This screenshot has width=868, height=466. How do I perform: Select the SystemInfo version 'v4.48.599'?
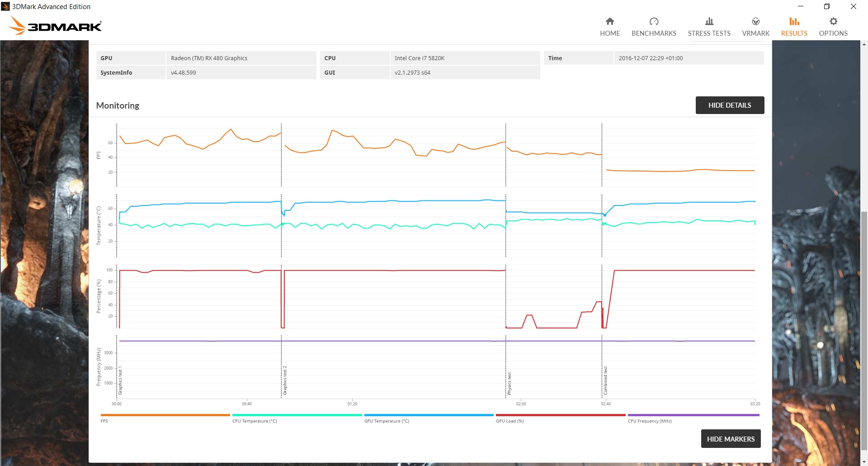(183, 72)
